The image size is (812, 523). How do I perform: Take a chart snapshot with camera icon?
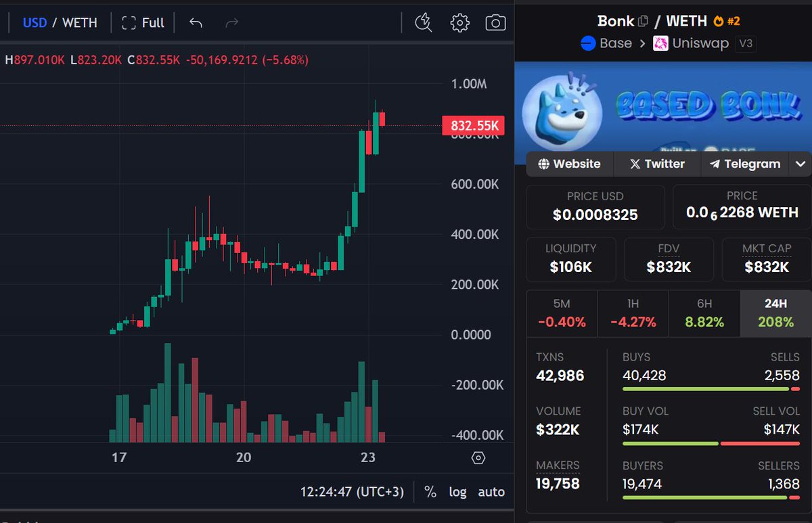click(495, 22)
